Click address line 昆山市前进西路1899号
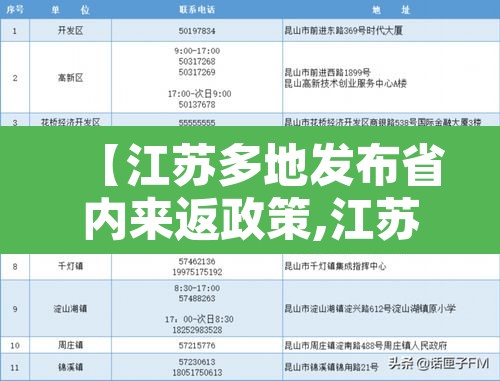The width and height of the screenshot is (500, 381). coord(328,72)
